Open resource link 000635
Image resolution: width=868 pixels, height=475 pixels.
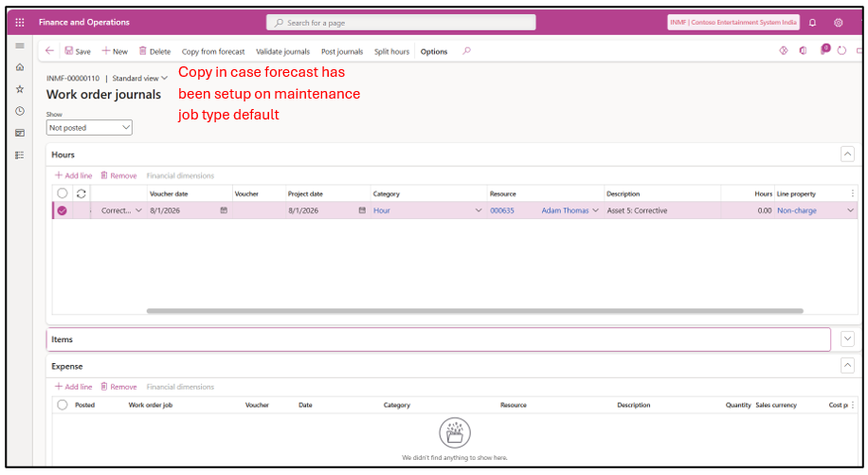point(501,210)
